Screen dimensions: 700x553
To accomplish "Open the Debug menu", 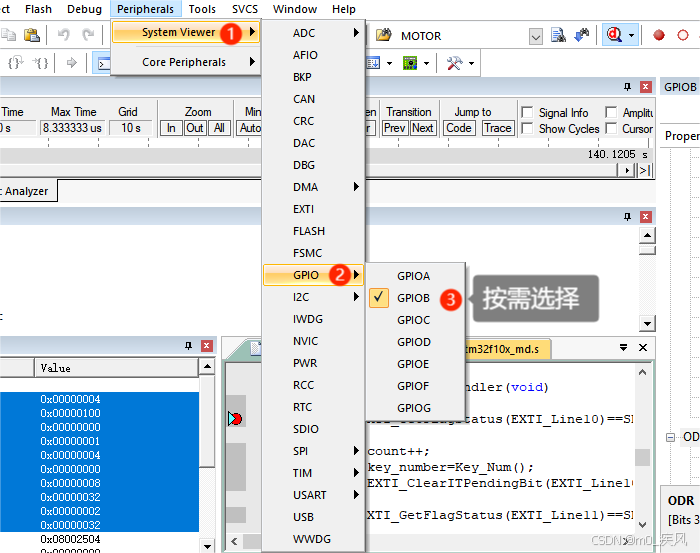I will pos(84,9).
